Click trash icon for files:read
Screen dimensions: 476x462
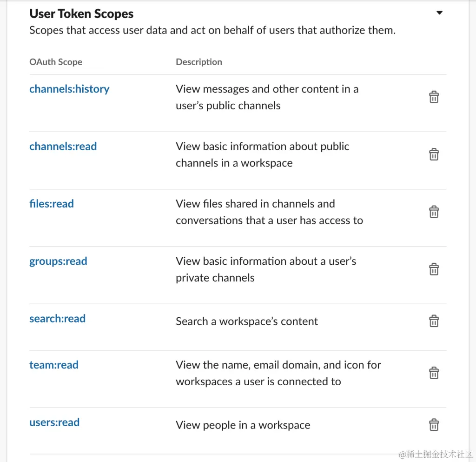(x=434, y=212)
